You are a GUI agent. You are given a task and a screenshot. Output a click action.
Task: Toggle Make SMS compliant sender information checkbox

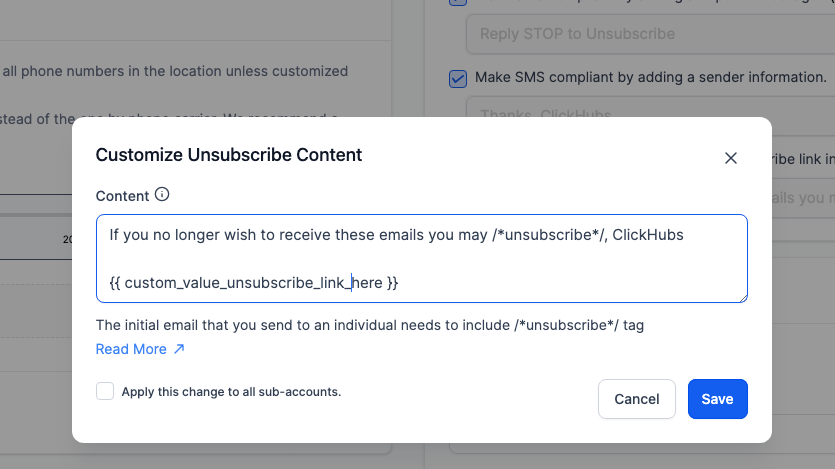click(458, 78)
